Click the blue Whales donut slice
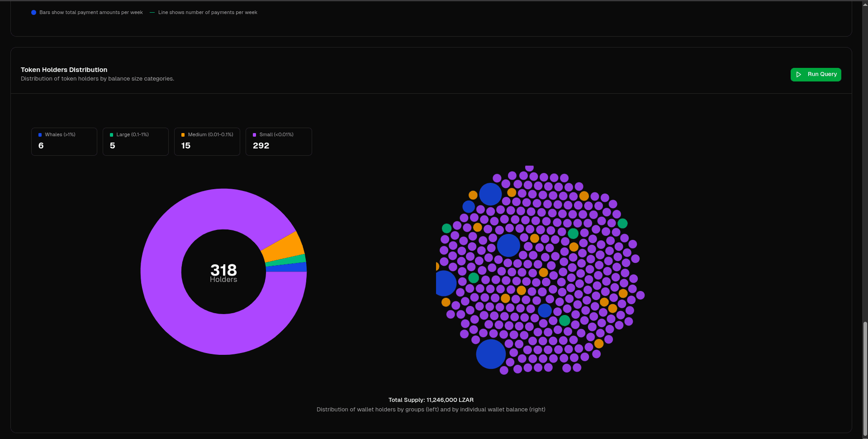 (286, 267)
